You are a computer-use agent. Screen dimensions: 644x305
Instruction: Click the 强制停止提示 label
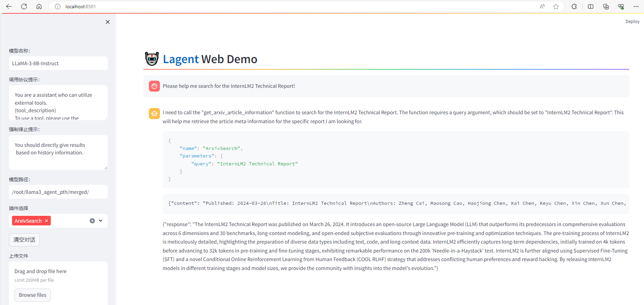click(x=24, y=129)
